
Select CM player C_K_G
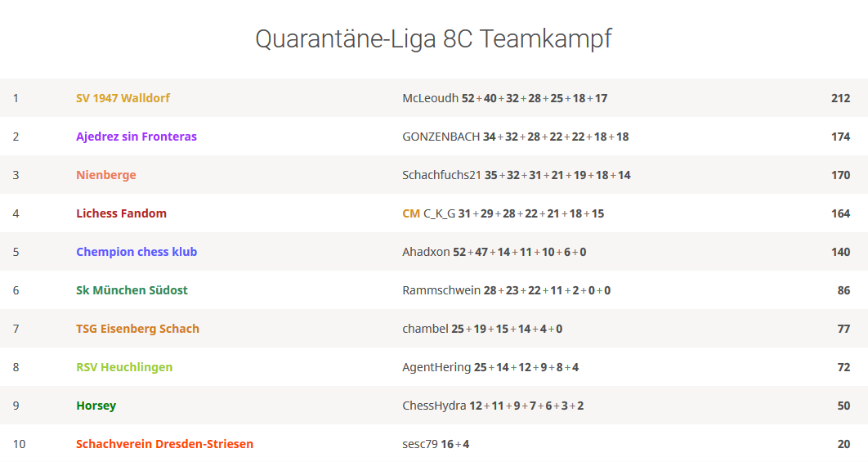coord(439,213)
